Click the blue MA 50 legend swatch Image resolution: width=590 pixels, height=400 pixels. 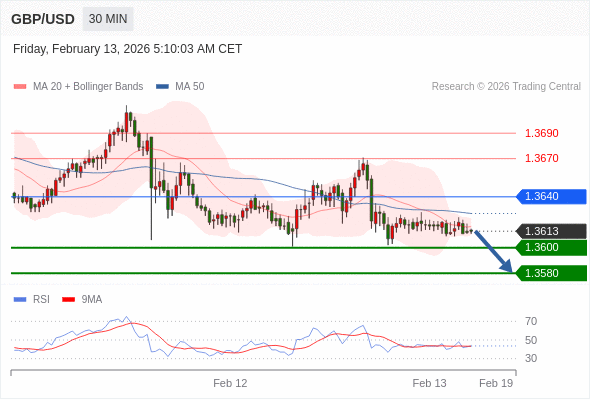pos(162,87)
